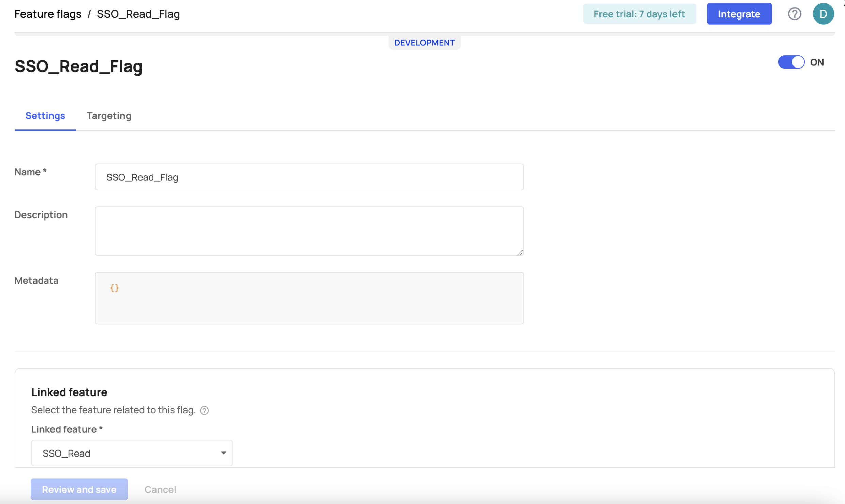Viewport: 845px width, 504px height.
Task: Click the curly braces metadata icon
Action: pyautogui.click(x=114, y=287)
